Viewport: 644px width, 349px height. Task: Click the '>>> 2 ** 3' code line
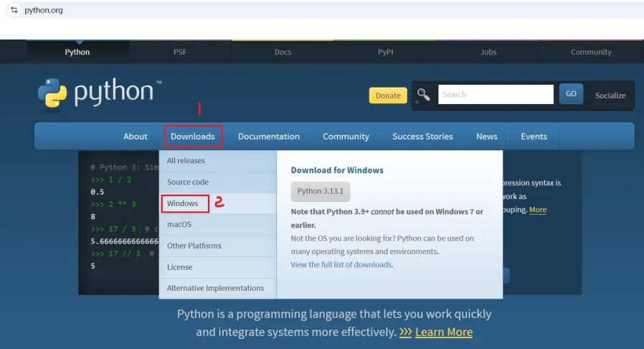tap(113, 205)
